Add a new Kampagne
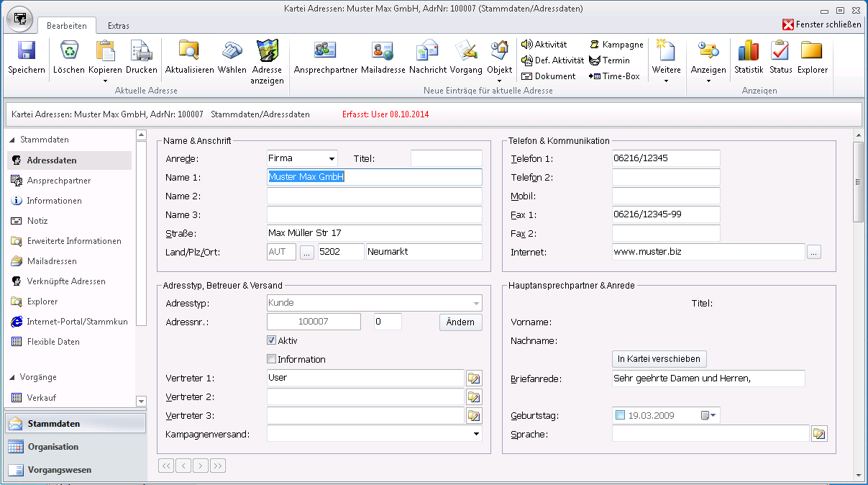The image size is (868, 485). pos(616,45)
